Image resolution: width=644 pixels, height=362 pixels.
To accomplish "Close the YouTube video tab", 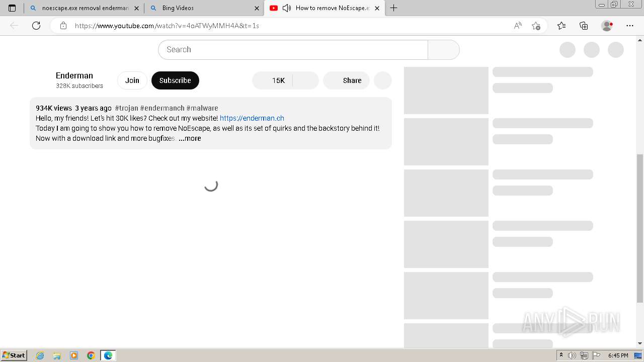I will point(377,8).
